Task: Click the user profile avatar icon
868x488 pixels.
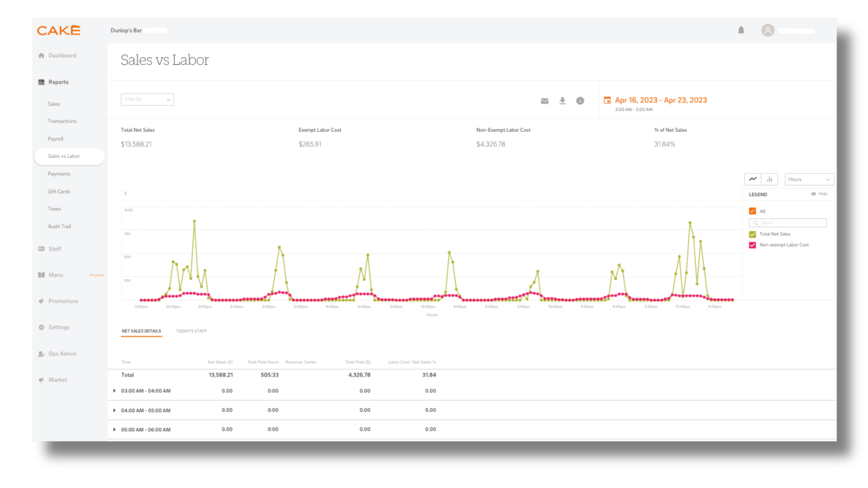Action: click(x=768, y=30)
